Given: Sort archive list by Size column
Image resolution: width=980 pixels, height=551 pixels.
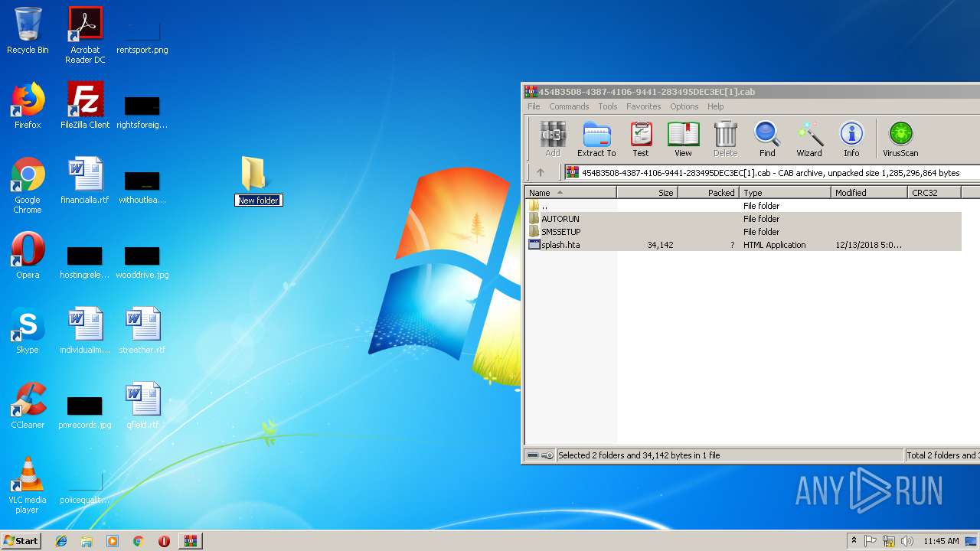Looking at the screenshot, I should 648,193.
